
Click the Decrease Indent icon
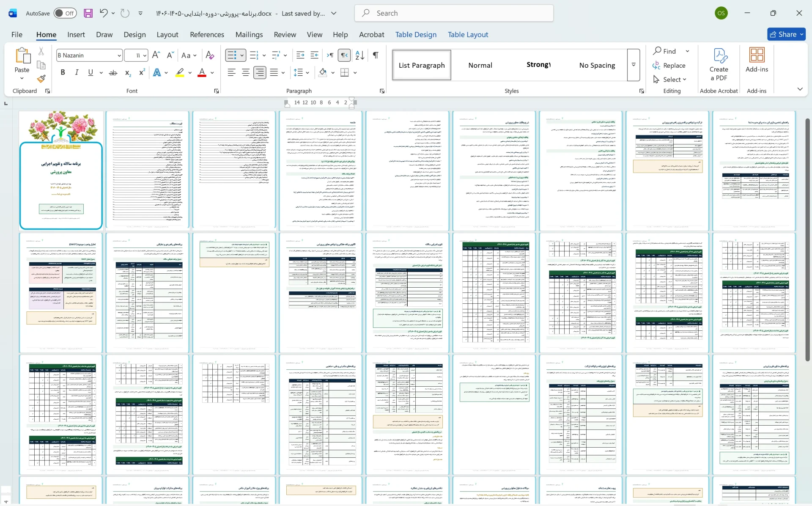(x=300, y=55)
